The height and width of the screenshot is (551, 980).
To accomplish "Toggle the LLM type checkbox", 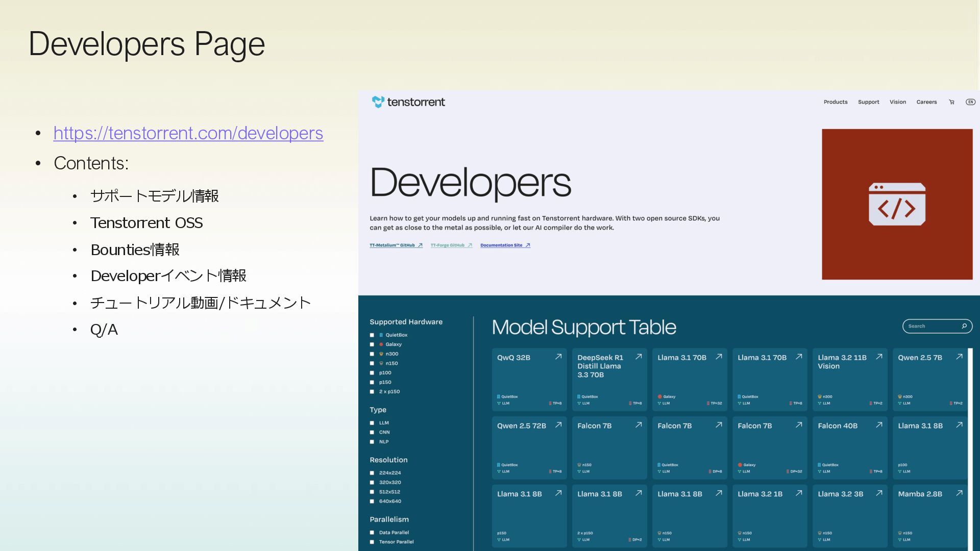I will click(x=372, y=423).
